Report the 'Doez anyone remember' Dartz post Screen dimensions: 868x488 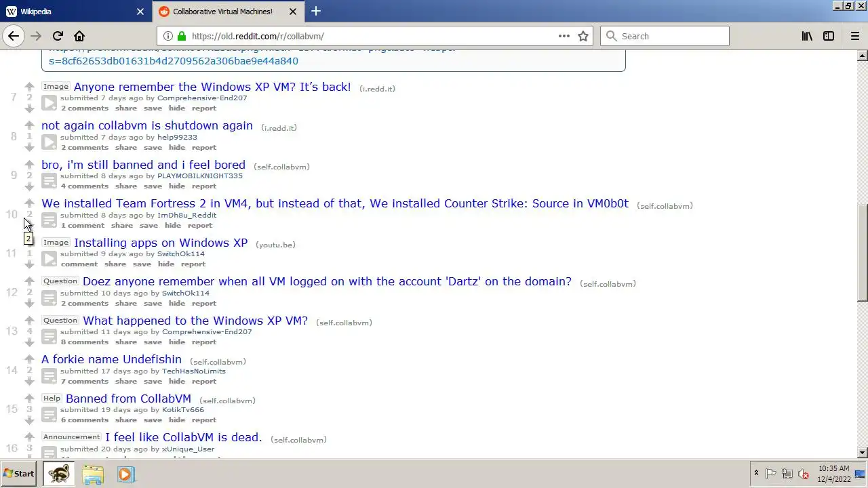[203, 304]
